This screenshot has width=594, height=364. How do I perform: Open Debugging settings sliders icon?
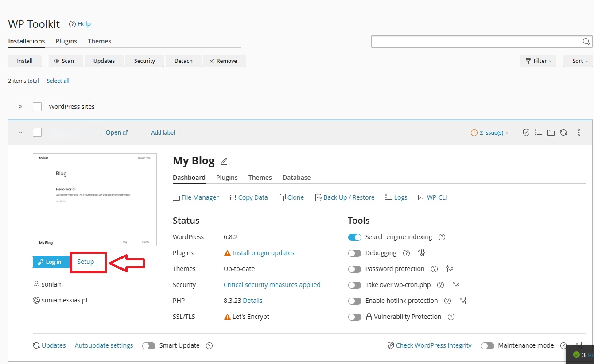[x=421, y=253]
